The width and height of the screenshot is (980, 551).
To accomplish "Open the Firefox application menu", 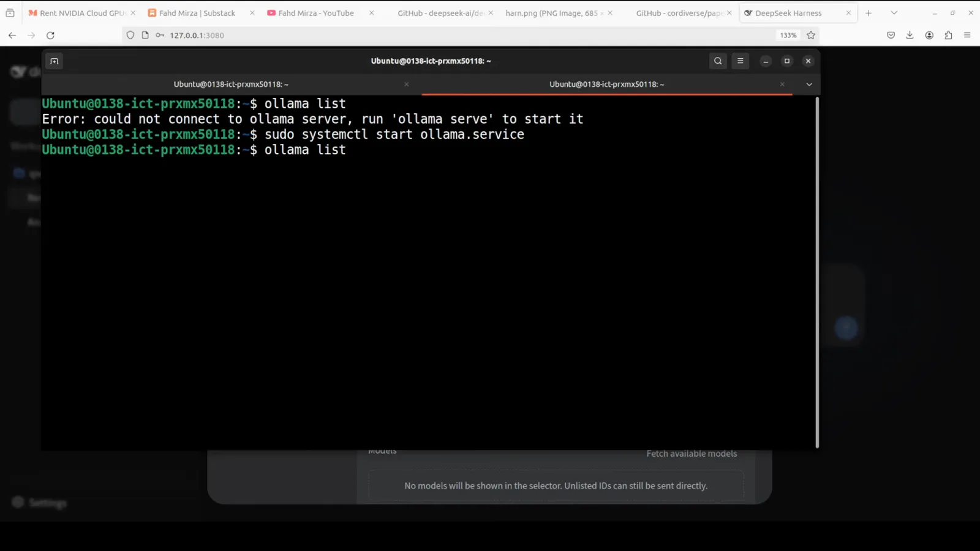I will [967, 36].
